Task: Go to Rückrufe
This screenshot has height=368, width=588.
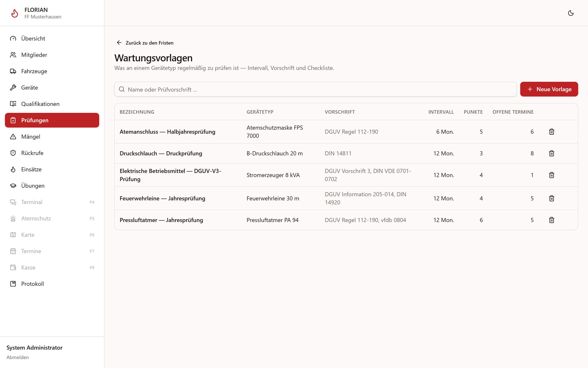Action: pos(52,153)
